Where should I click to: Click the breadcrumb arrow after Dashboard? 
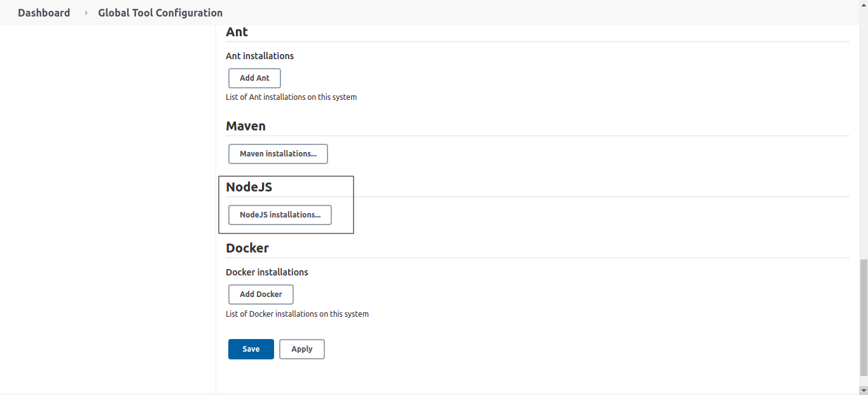pyautogui.click(x=86, y=13)
